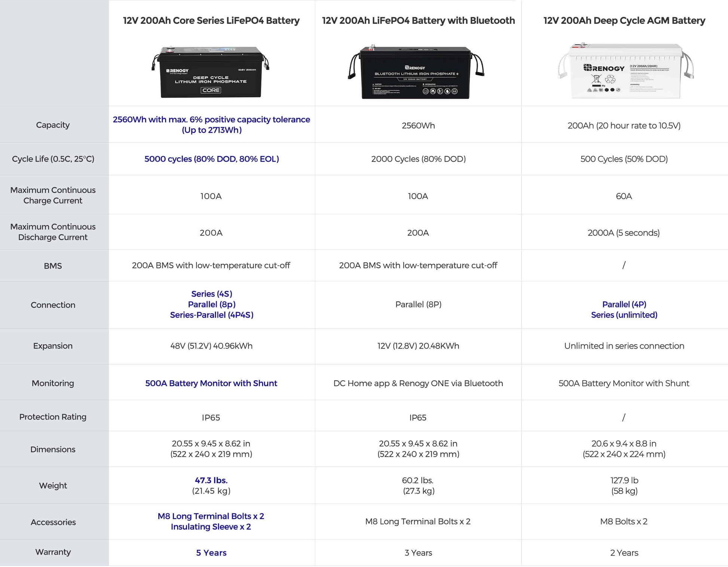Click the '127.9 lb' weight value
728x567 pixels.
tap(624, 481)
